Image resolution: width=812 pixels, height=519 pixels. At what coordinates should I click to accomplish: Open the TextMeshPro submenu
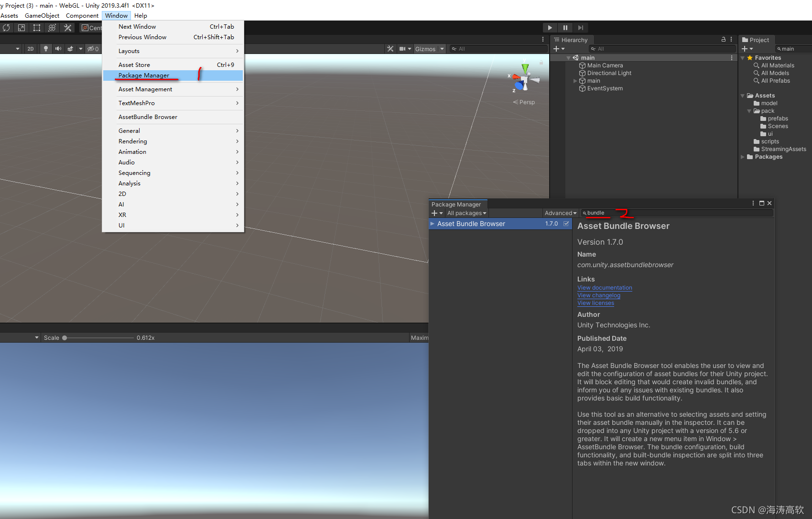tap(173, 103)
